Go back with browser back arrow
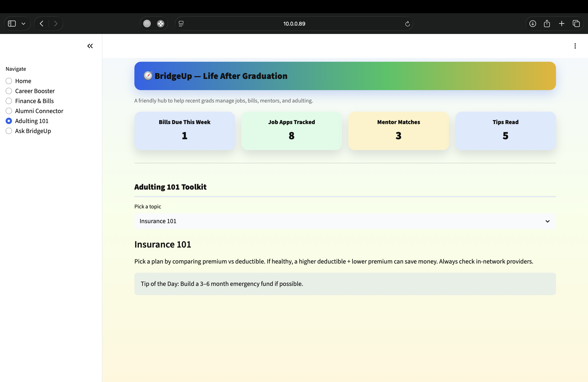This screenshot has width=588, height=382. pos(42,24)
